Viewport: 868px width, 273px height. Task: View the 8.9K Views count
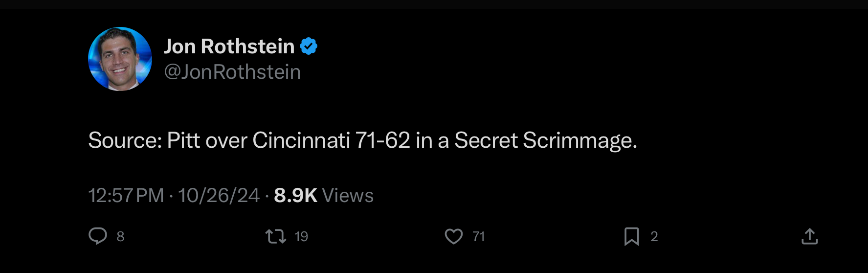click(x=324, y=196)
